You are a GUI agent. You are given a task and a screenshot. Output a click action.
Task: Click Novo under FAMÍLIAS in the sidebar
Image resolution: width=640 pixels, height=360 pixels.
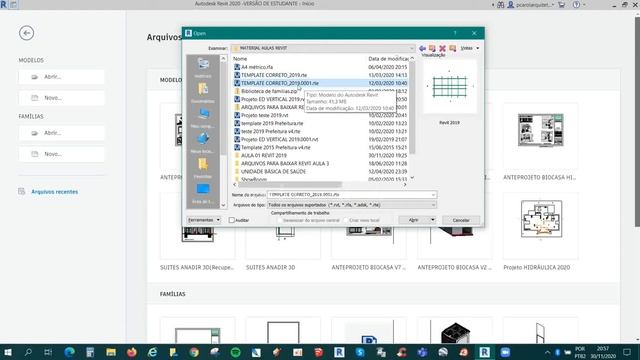[61, 154]
